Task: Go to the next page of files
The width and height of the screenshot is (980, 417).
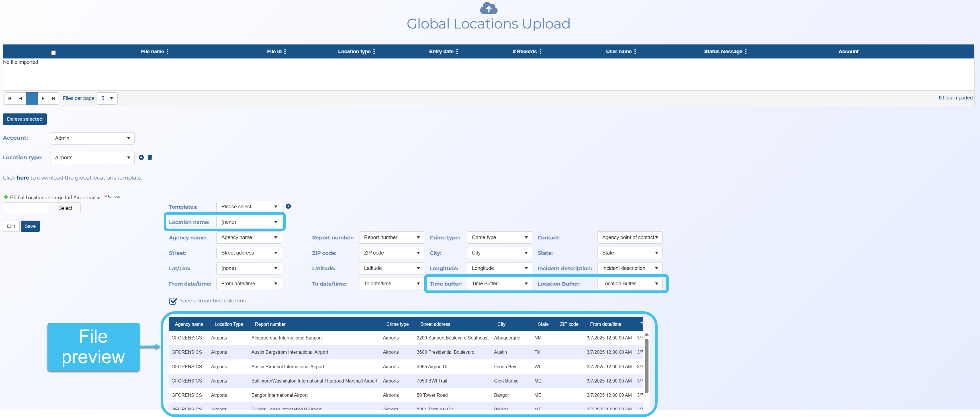Action: tap(43, 98)
